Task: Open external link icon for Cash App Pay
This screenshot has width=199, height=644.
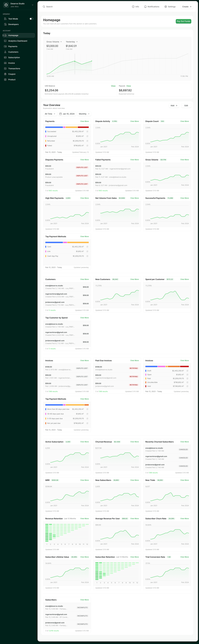Action: point(87,256)
